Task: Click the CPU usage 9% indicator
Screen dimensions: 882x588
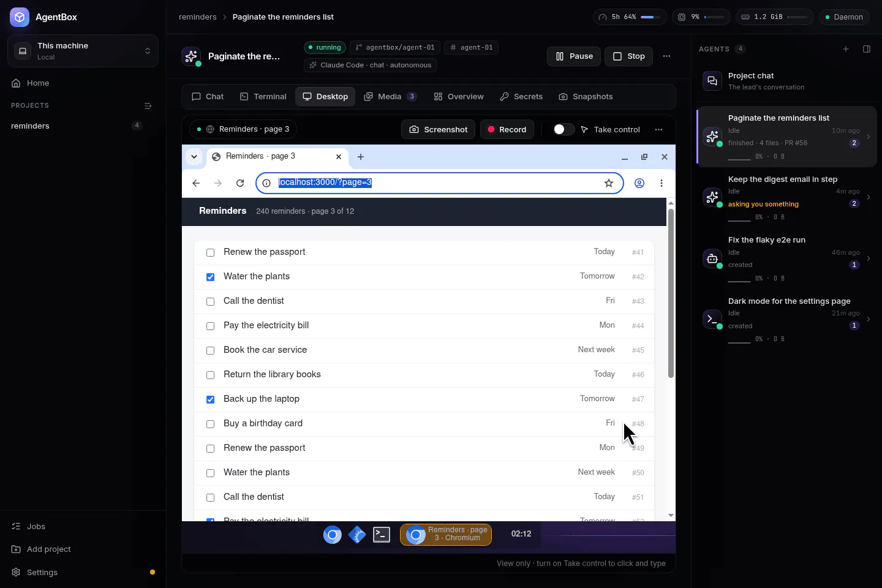Action: tap(701, 17)
